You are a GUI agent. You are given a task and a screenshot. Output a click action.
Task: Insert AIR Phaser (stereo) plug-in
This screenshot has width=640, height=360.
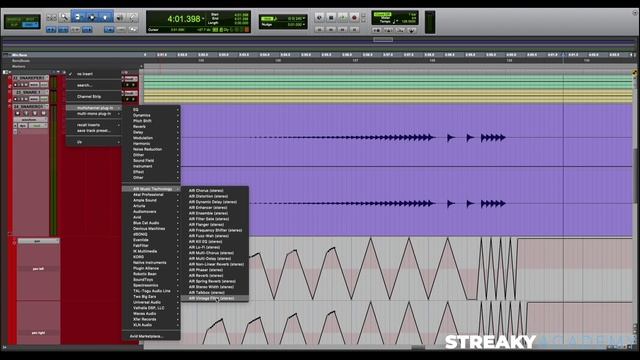(x=215, y=270)
